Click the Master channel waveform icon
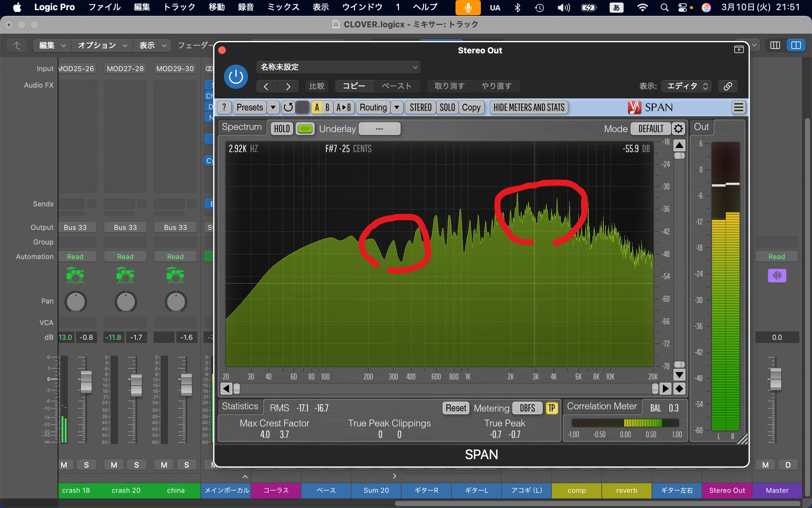This screenshot has height=508, width=812. point(777,276)
